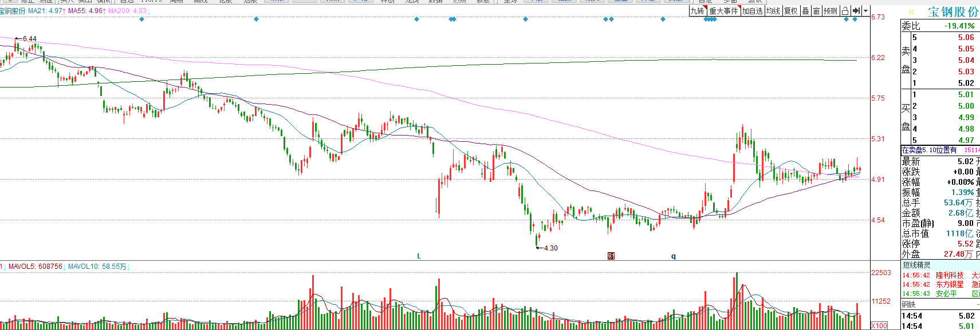Toggle the 均线 moving average display
Image resolution: width=980 pixels, height=330 pixels.
click(x=773, y=11)
